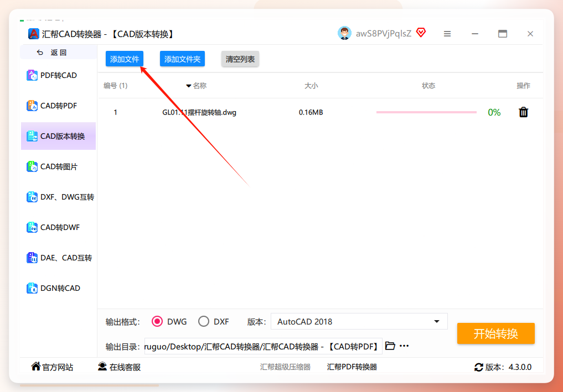563x392 pixels.
Task: Select DWG output format radio button
Action: [x=157, y=321]
